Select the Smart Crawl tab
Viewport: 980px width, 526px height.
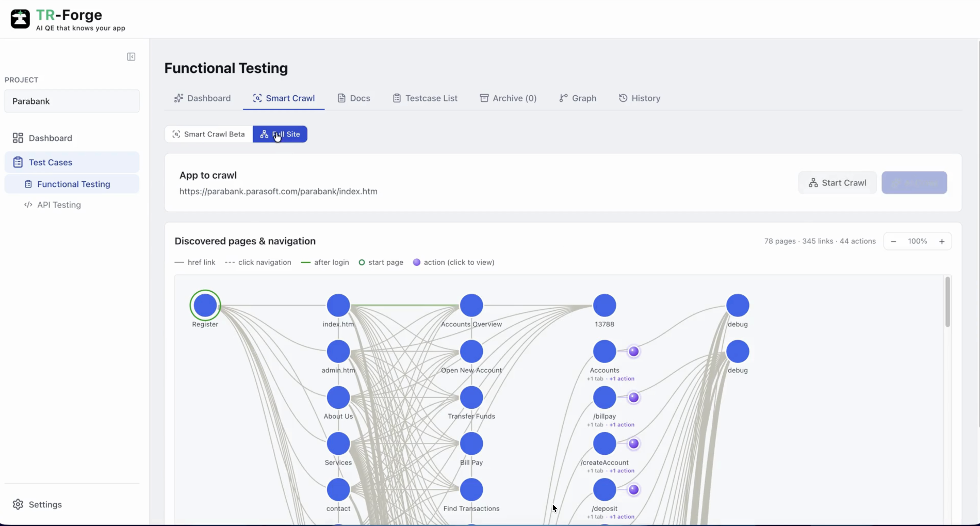point(284,98)
